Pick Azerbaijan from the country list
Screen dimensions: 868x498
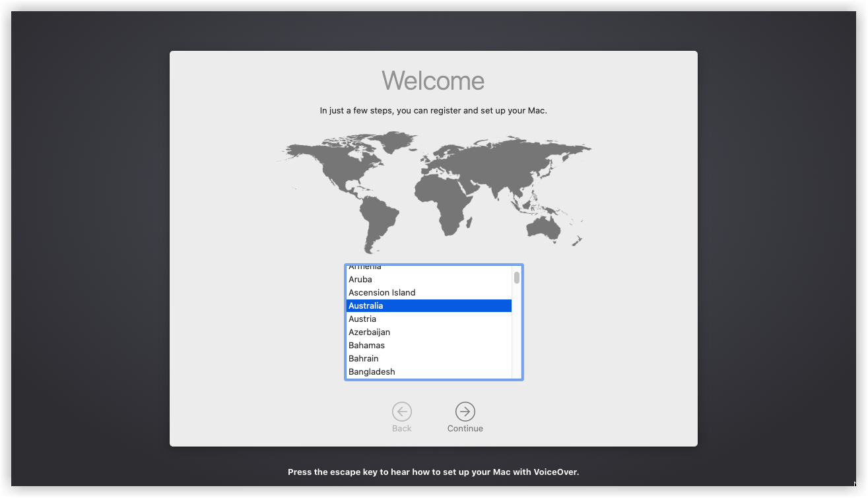coord(429,332)
